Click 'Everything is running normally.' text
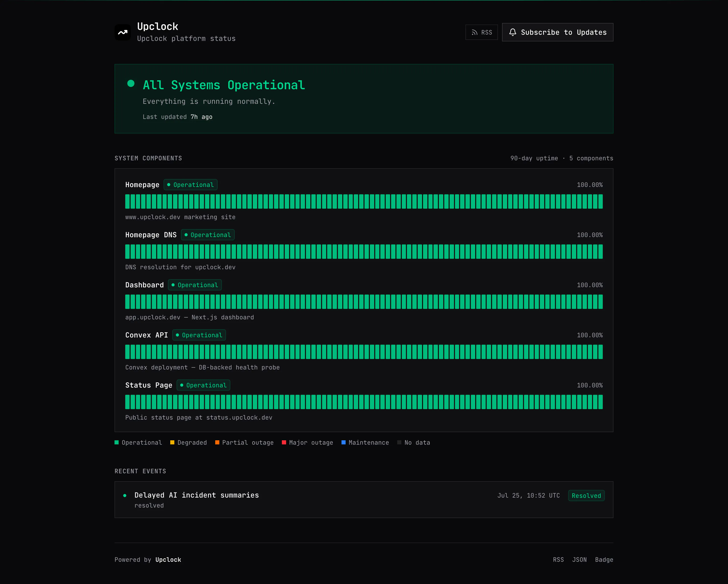Screen dimensions: 728x584 [209, 101]
